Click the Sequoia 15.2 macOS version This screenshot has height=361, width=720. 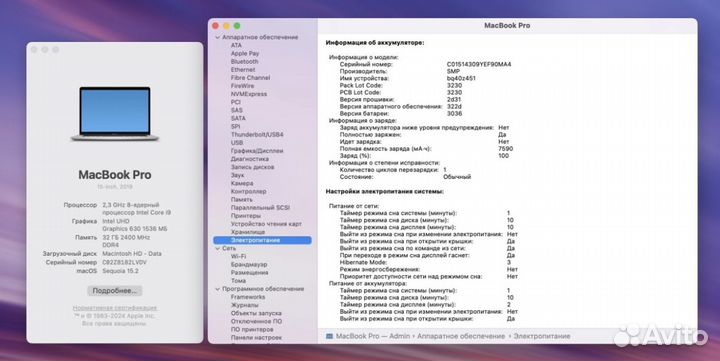click(120, 271)
